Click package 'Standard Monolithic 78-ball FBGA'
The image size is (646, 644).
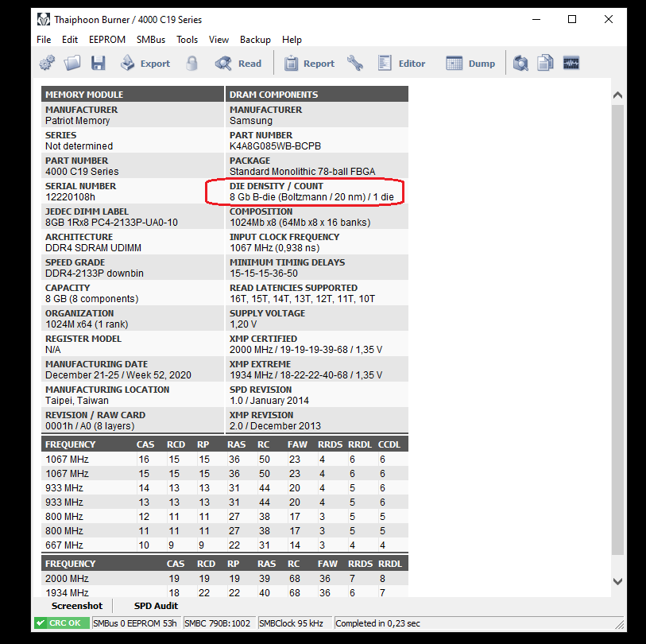click(303, 172)
